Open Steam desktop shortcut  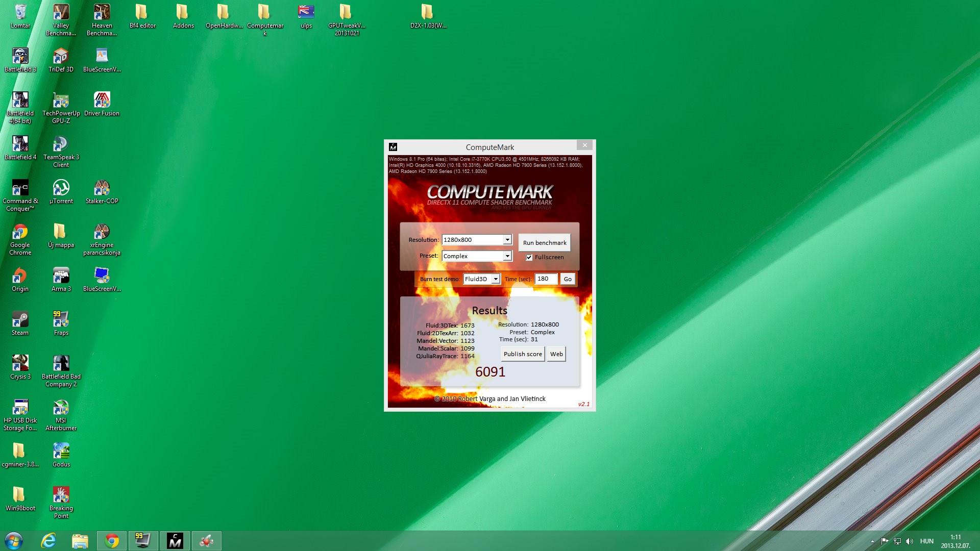20,323
